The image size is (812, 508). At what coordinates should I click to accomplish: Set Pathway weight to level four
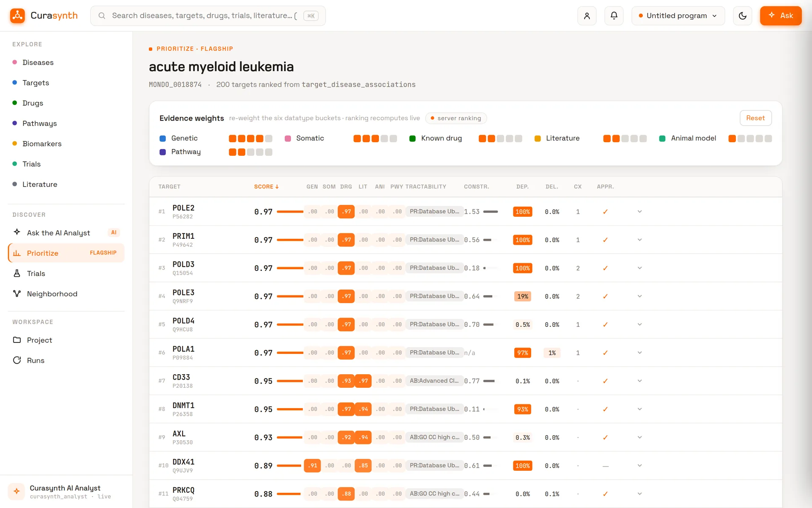(x=260, y=152)
